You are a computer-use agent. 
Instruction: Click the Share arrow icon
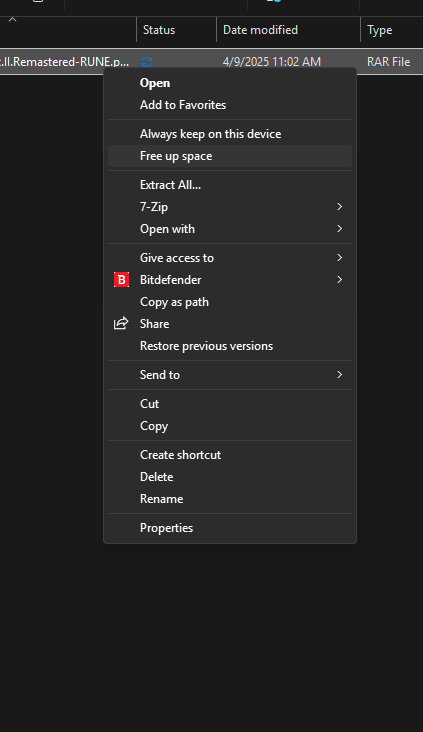click(121, 323)
